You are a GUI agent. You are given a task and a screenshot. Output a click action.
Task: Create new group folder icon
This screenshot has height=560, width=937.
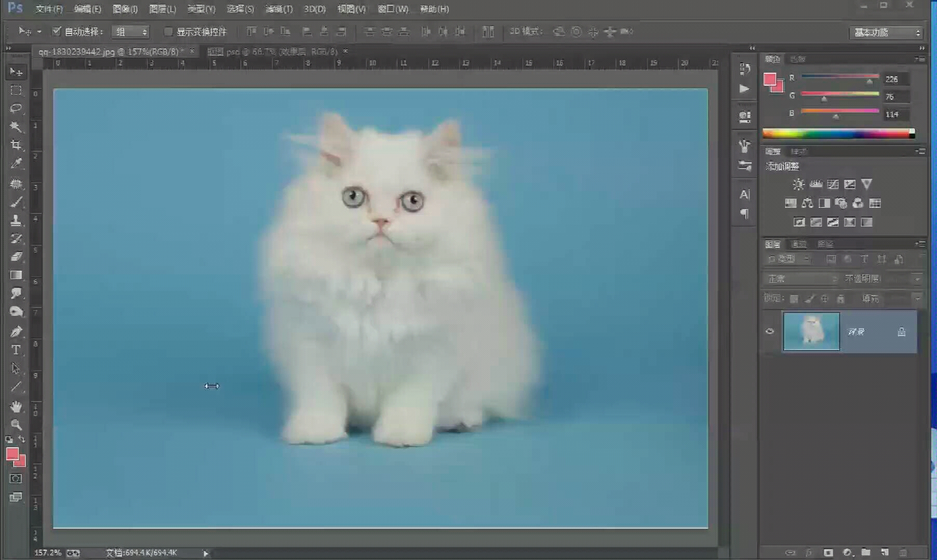pyautogui.click(x=866, y=552)
